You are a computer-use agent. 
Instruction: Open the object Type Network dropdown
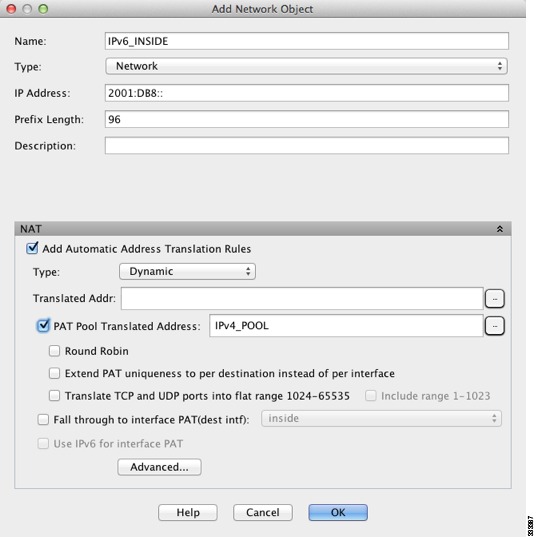click(x=307, y=66)
